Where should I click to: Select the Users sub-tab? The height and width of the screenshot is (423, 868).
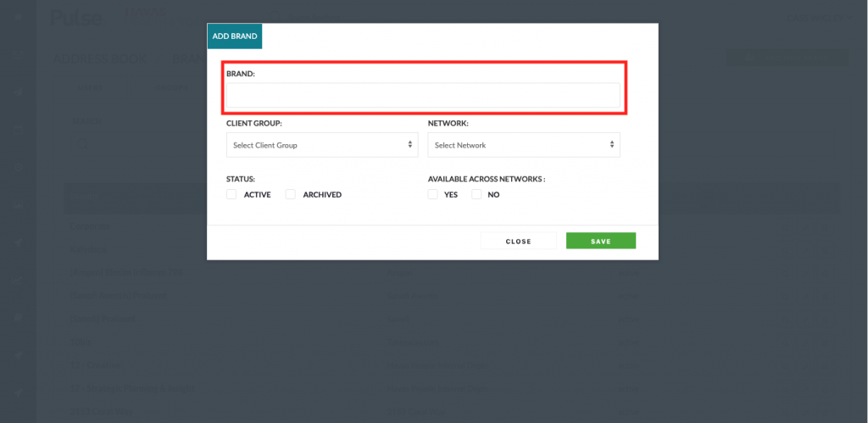point(88,87)
